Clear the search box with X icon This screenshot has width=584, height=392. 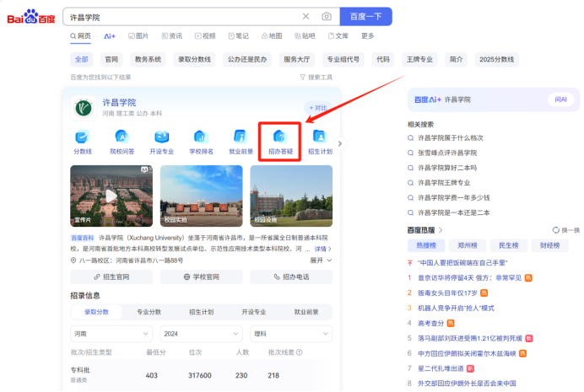click(x=306, y=16)
